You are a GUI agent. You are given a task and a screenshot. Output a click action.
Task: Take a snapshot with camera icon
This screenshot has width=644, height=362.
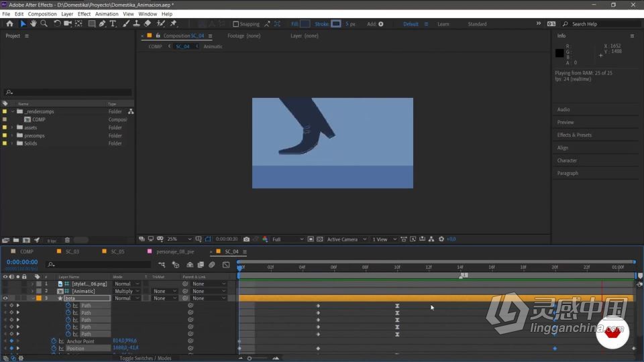246,239
